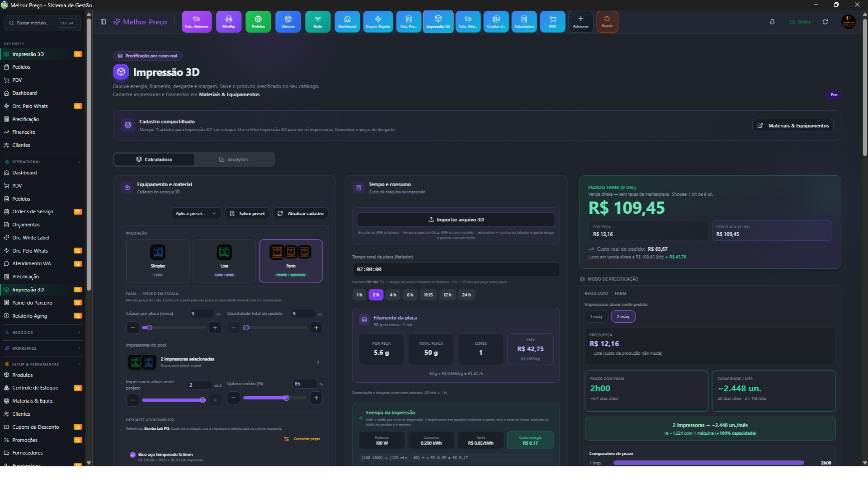Switch to Analytics tab
The height and width of the screenshot is (488, 868).
coord(234,160)
